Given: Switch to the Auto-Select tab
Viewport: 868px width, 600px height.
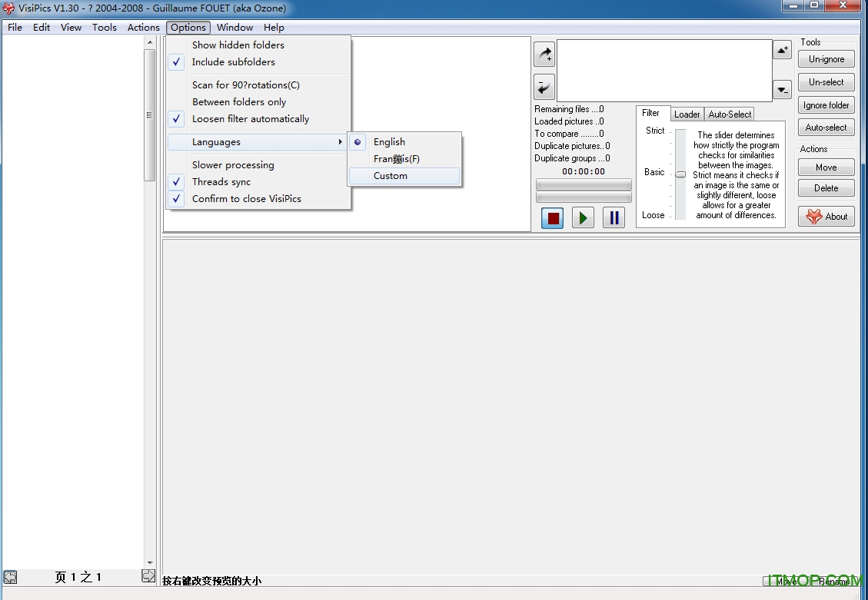Looking at the screenshot, I should click(x=730, y=114).
